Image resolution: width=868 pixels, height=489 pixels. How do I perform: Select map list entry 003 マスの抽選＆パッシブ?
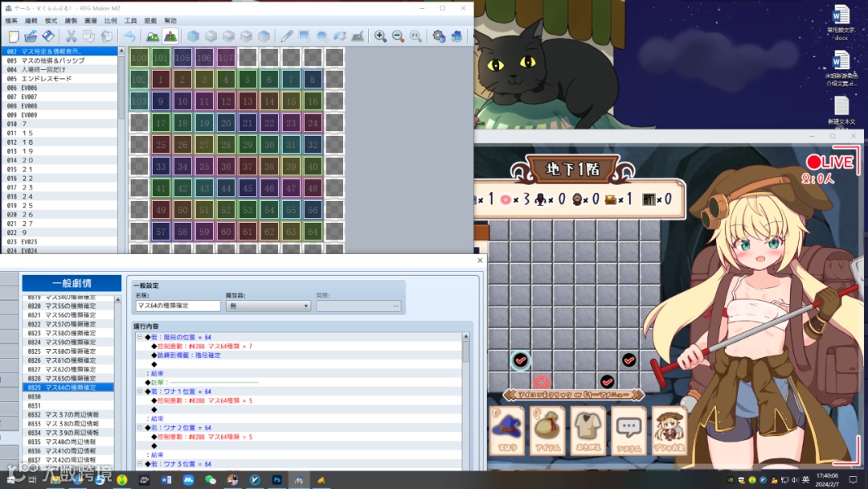[59, 60]
